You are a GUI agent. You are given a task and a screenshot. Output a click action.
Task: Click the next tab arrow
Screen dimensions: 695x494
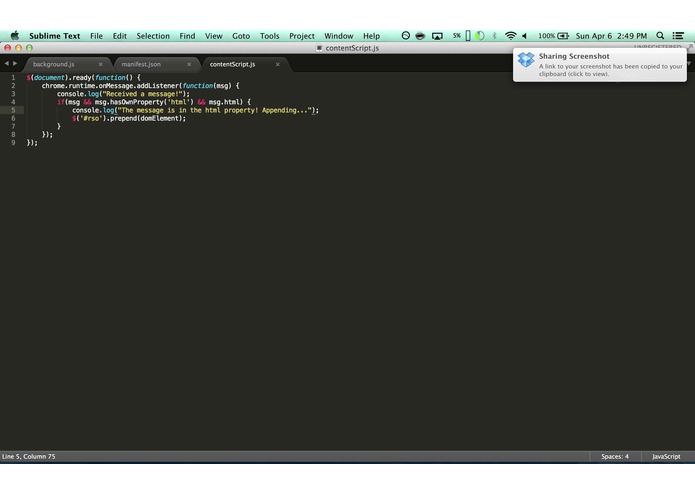15,63
